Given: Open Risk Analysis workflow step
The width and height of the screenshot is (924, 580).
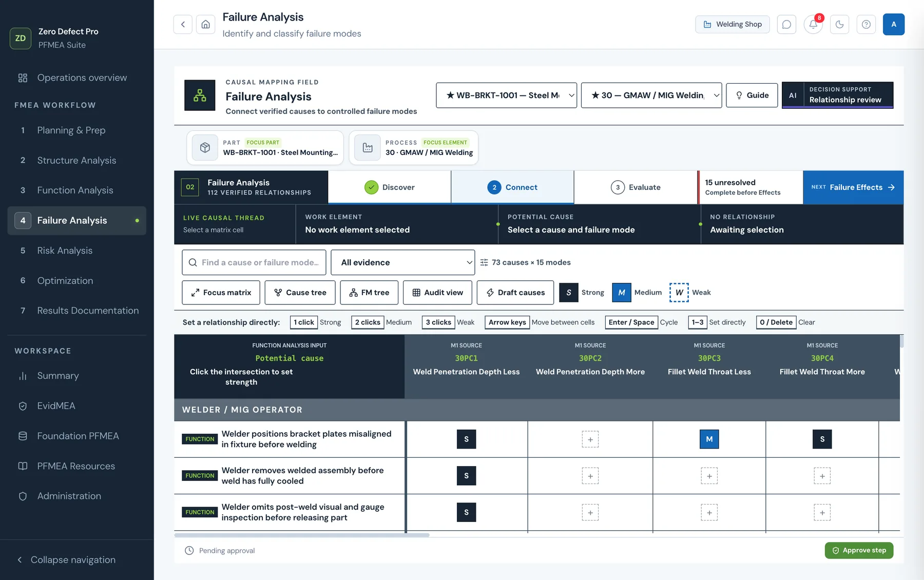Looking at the screenshot, I should pos(77,250).
